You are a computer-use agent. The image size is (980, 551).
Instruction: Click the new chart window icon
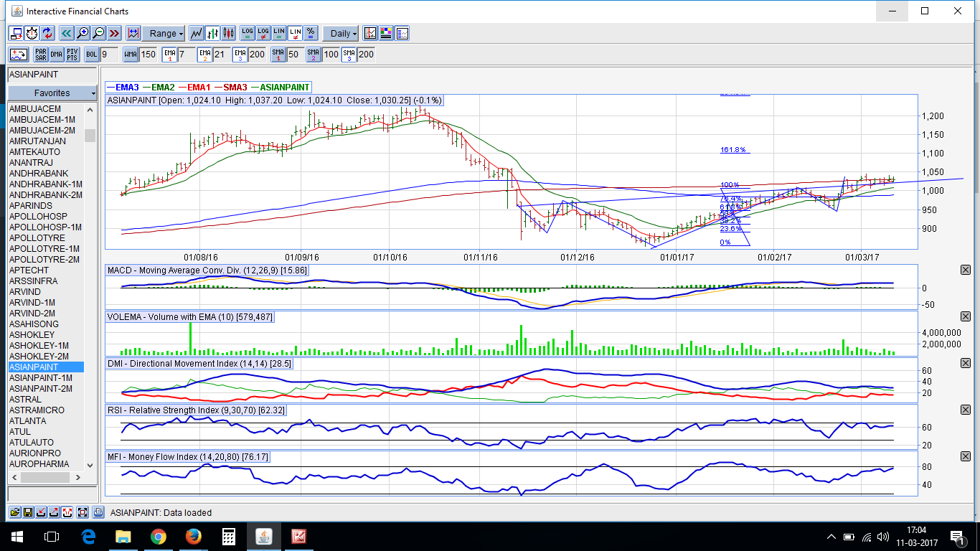16,34
